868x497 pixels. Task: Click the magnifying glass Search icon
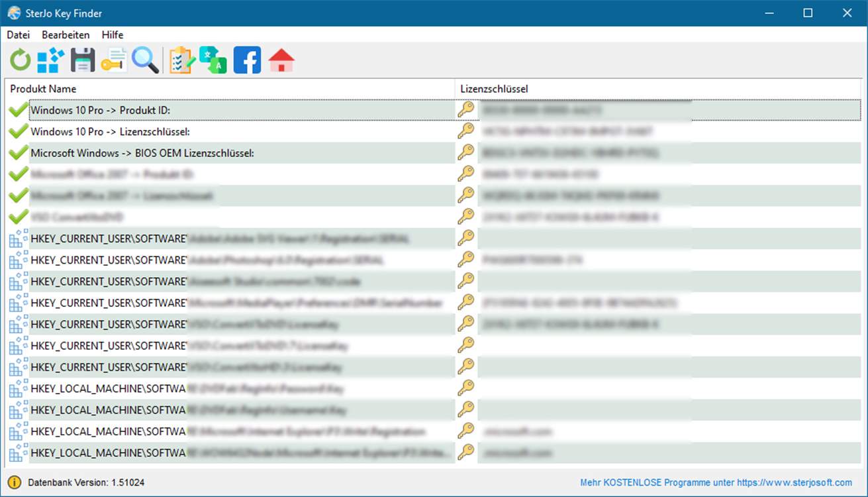[x=145, y=60]
